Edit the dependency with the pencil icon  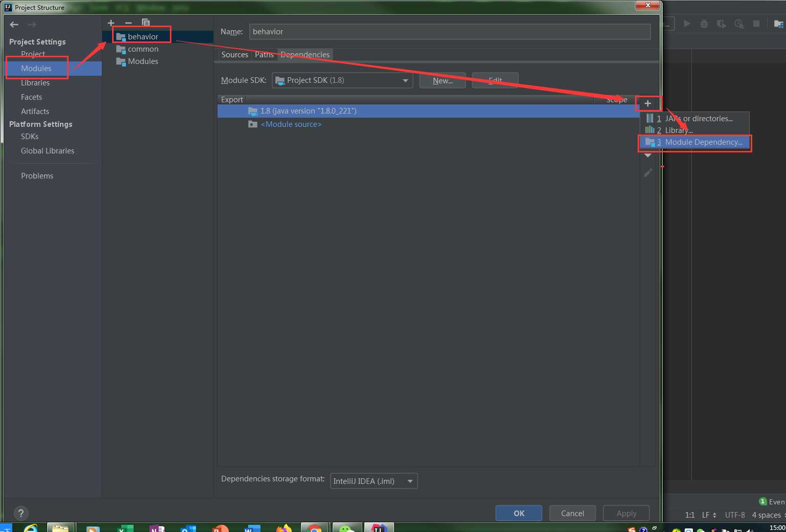(648, 173)
